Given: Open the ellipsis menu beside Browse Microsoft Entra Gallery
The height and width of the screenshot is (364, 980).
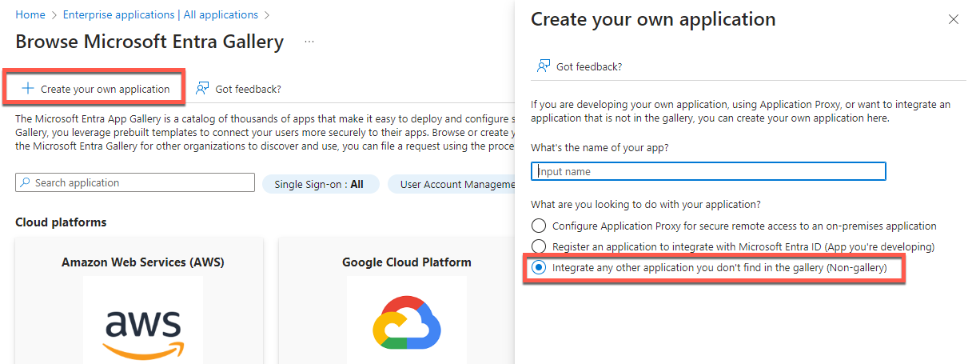Looking at the screenshot, I should (x=309, y=42).
